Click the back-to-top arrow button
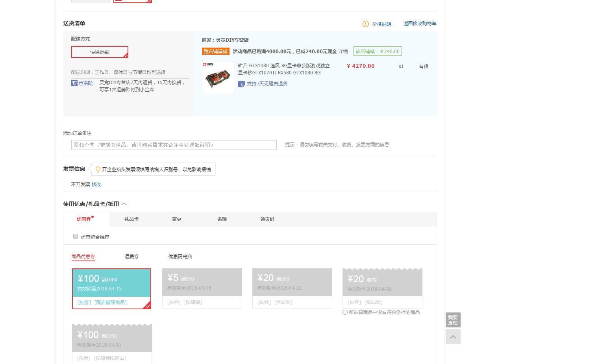This screenshot has width=598, height=364. coord(453,337)
